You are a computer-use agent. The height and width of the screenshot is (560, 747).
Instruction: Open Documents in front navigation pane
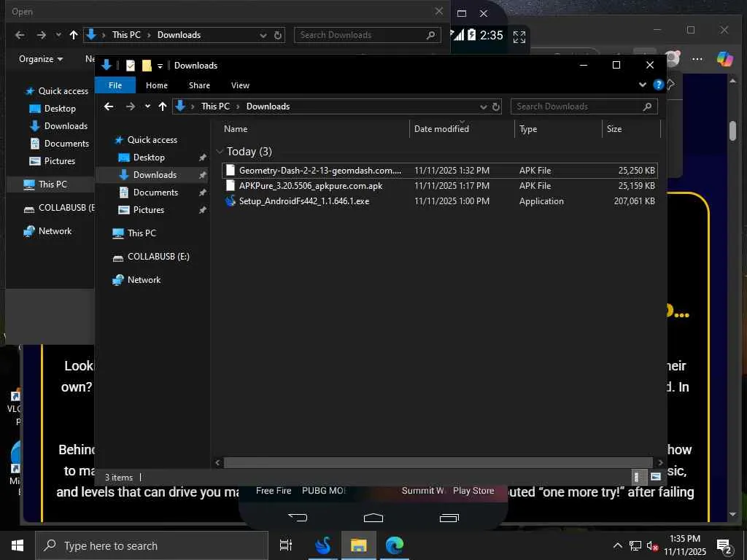point(155,192)
